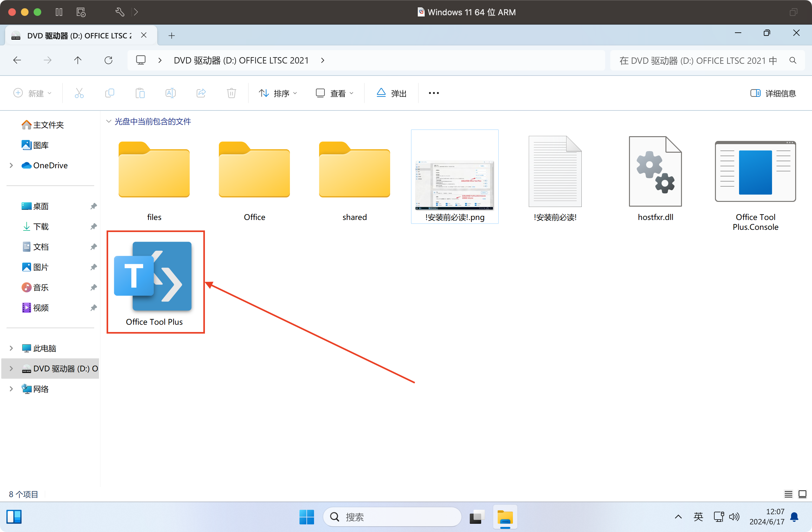The width and height of the screenshot is (812, 532).
Task: Select 主文件夹 in navigation pane
Action: 43,125
